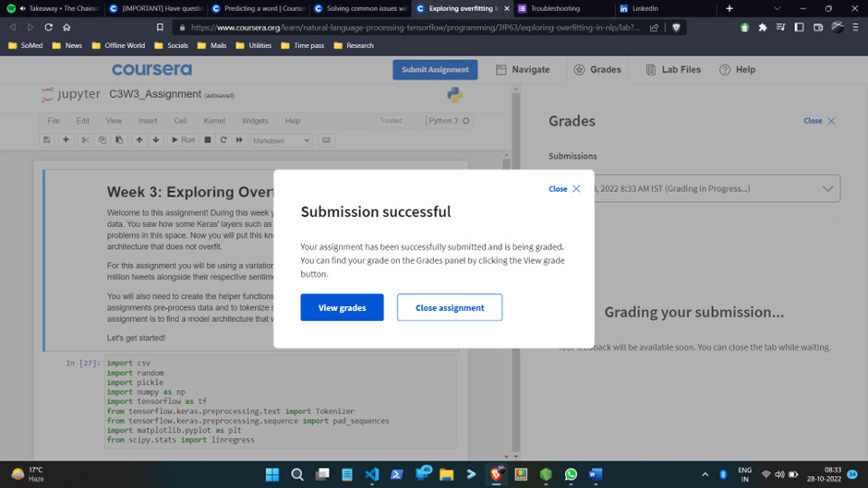This screenshot has height=488, width=868.
Task: Click the Coursera logo
Action: pyautogui.click(x=151, y=70)
